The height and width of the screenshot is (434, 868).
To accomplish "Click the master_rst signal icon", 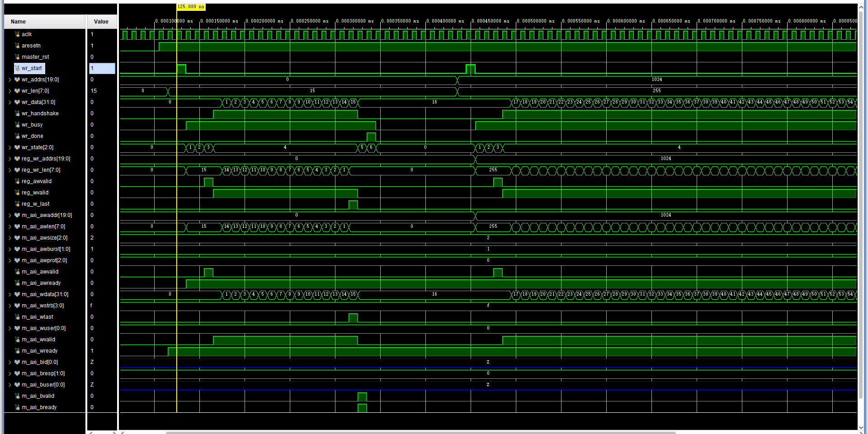I will (17, 57).
